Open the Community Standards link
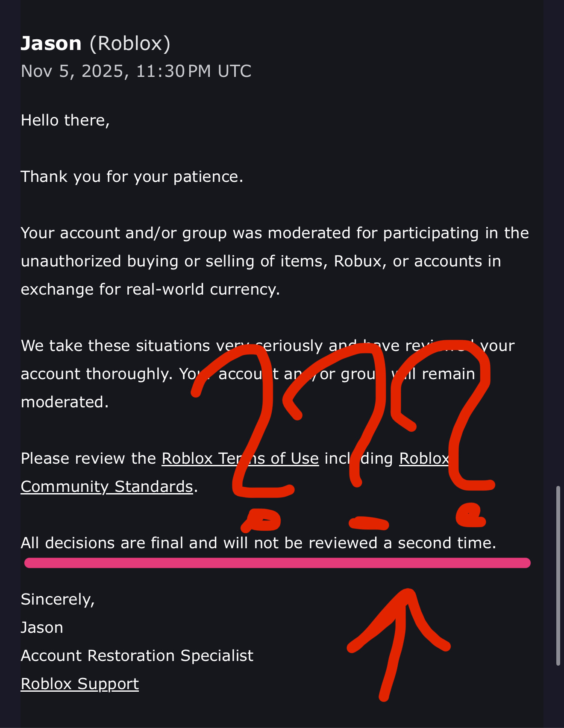Image resolution: width=564 pixels, height=728 pixels. (x=107, y=487)
